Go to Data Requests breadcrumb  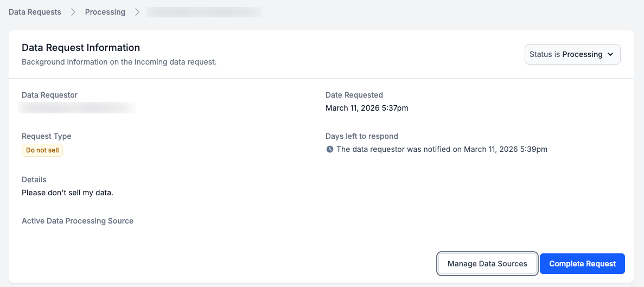[35, 12]
